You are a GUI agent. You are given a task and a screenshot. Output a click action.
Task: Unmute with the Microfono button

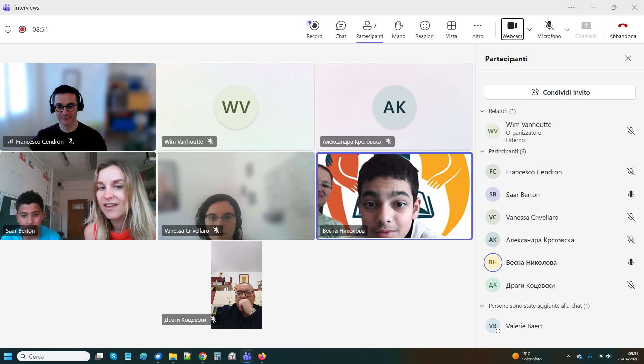[x=549, y=29]
